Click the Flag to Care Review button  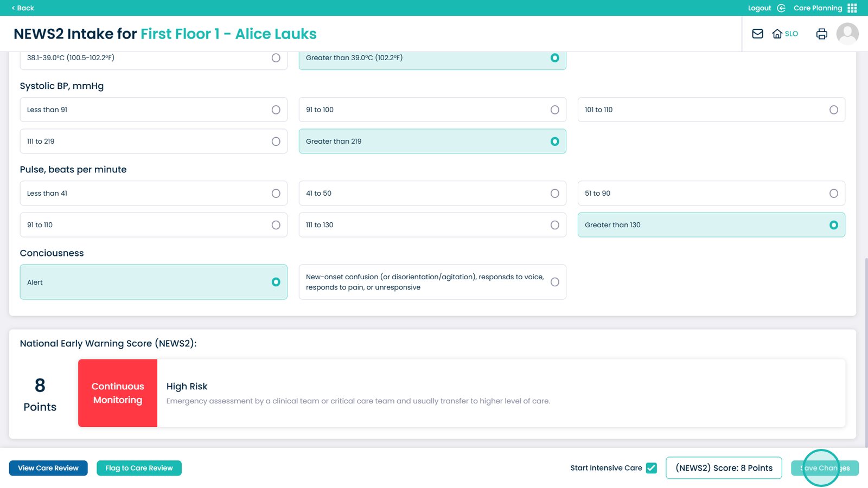tap(139, 468)
